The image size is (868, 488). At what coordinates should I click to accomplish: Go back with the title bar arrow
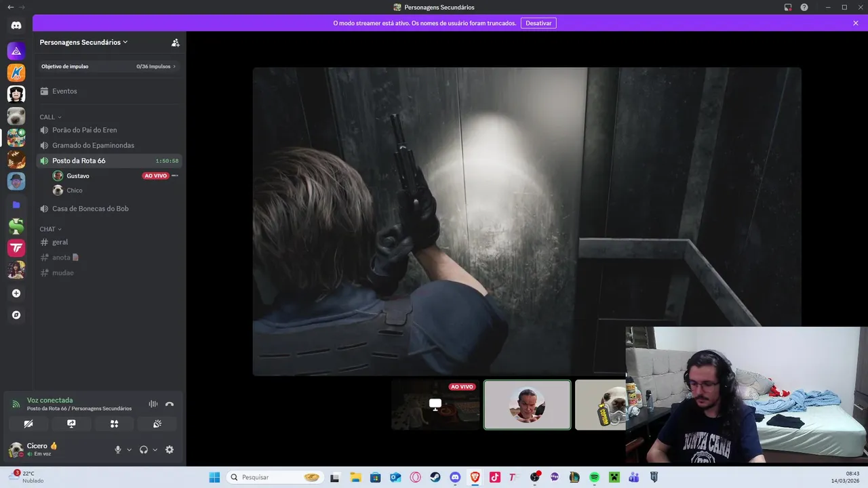(x=10, y=7)
